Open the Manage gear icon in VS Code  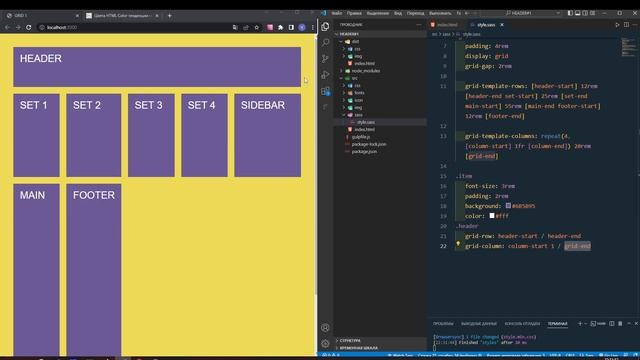325,344
